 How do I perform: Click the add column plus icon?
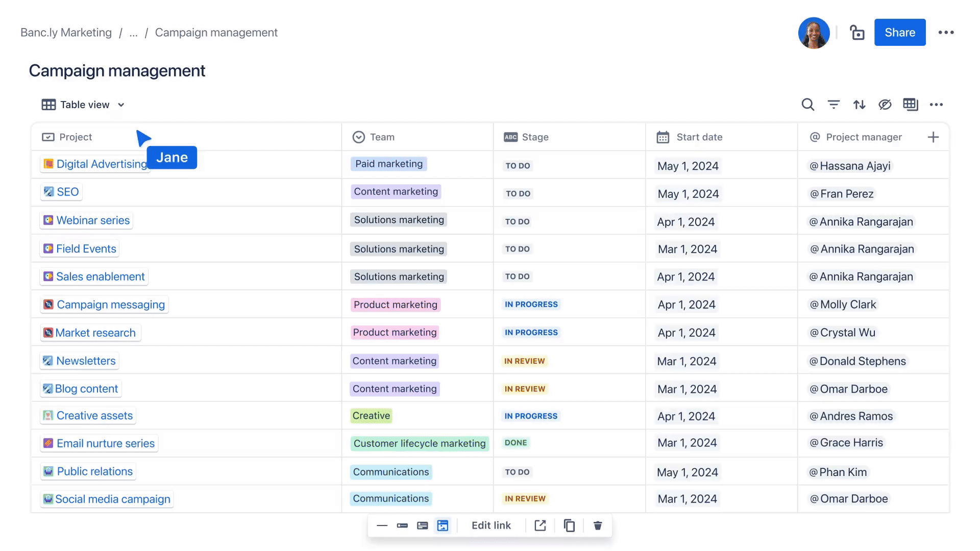[933, 137]
